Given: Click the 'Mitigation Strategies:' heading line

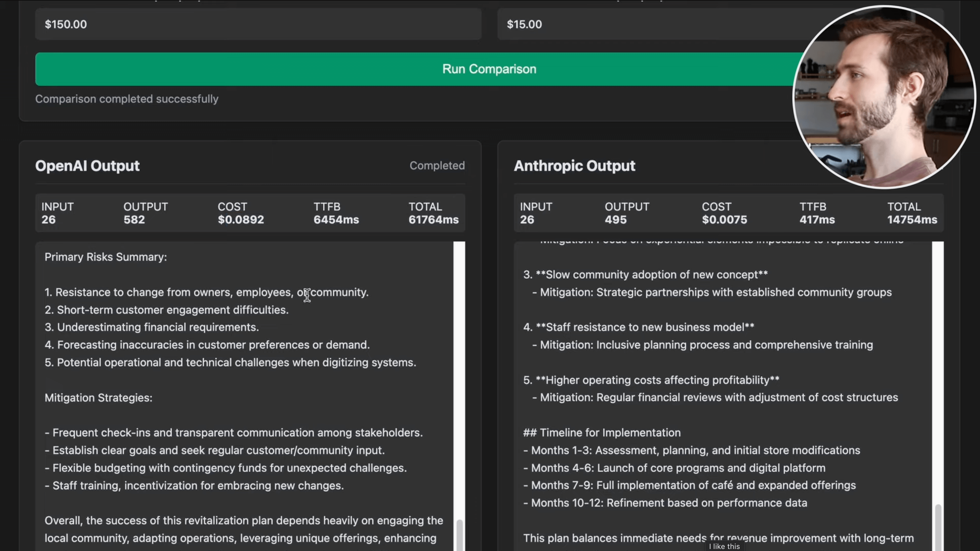Looking at the screenshot, I should (x=98, y=398).
